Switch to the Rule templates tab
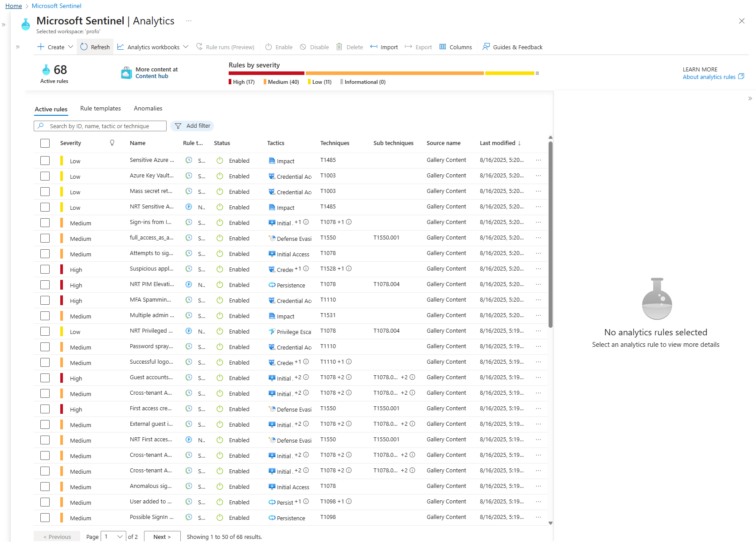The height and width of the screenshot is (542, 756). (x=101, y=108)
